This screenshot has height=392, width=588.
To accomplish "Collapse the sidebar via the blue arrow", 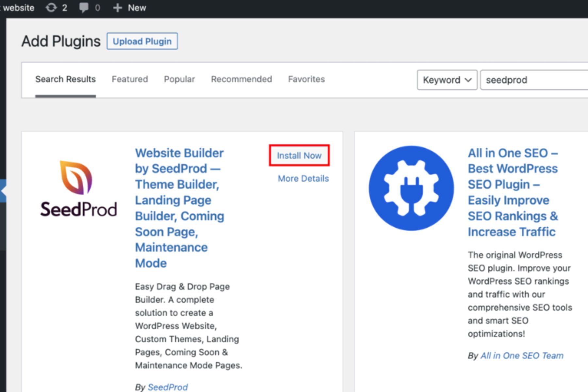I will tap(3, 190).
